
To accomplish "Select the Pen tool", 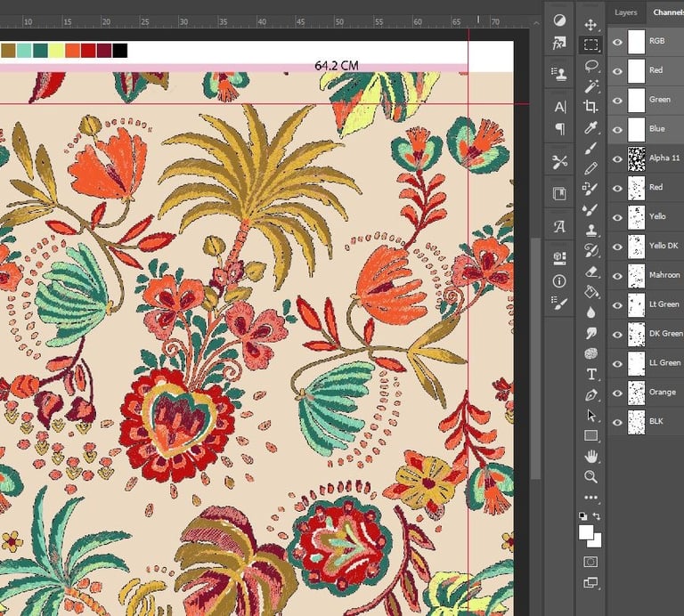I will tap(590, 395).
